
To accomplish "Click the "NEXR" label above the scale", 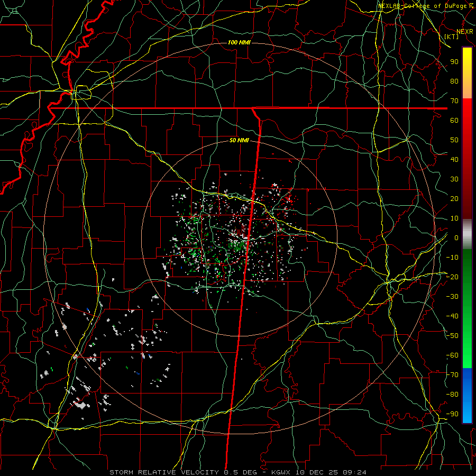I will coord(464,32).
